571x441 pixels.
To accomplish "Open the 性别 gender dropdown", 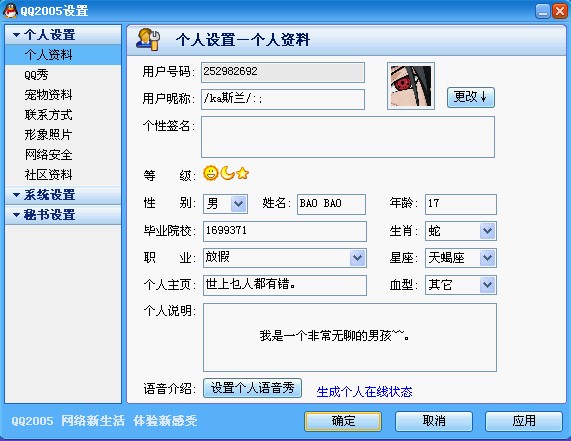I will 239,204.
